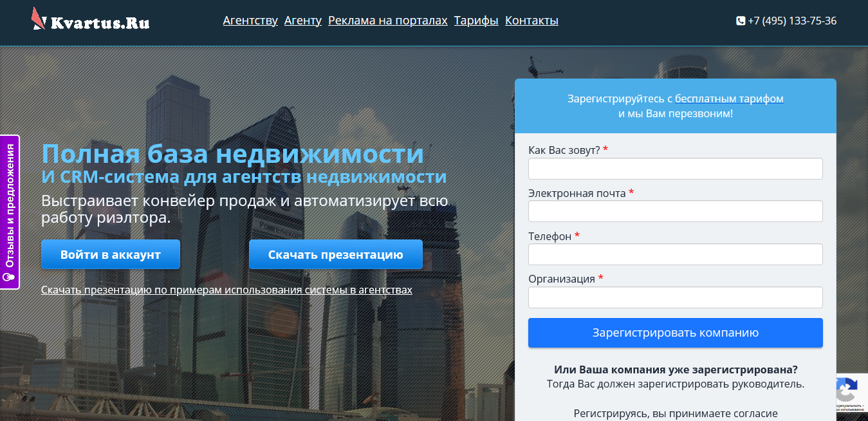
Task: Focus the Как Вас зовут? input field
Action: [x=675, y=169]
